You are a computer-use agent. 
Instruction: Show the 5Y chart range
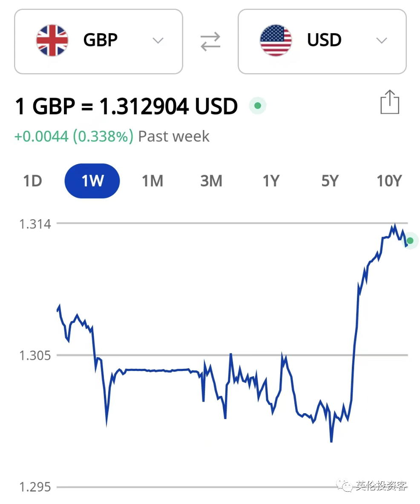point(330,181)
